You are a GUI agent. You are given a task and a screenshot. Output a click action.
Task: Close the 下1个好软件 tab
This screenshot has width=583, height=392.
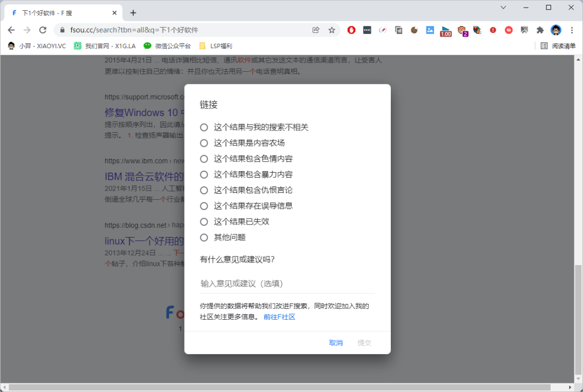(x=114, y=13)
